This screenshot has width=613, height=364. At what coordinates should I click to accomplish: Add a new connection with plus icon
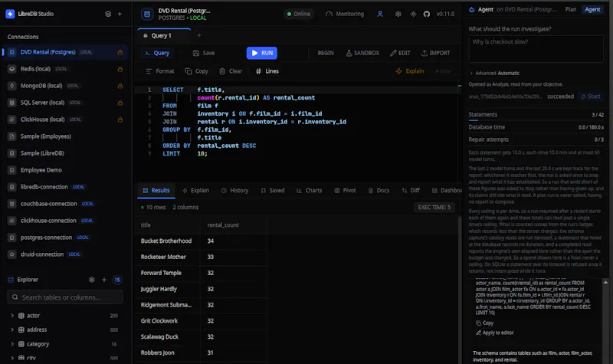click(120, 14)
